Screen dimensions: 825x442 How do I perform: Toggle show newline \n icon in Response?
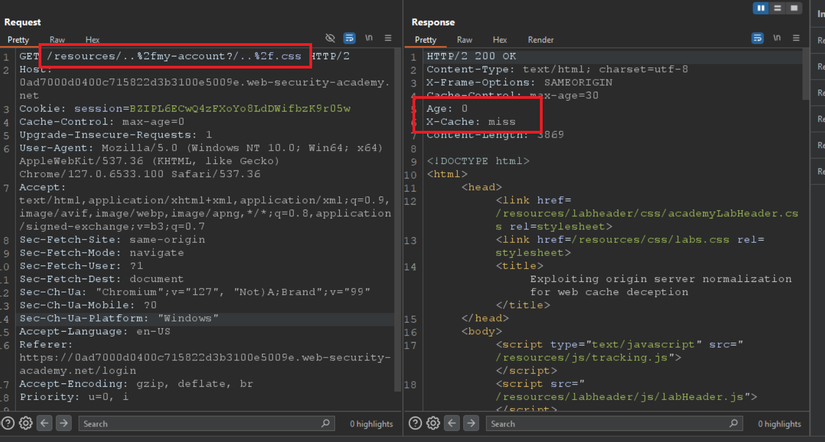tap(777, 38)
